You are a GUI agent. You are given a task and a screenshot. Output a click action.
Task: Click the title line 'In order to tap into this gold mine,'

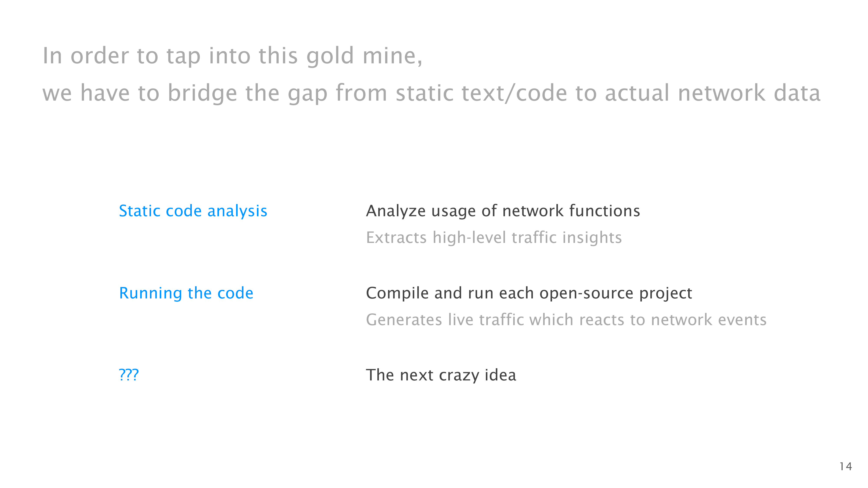pyautogui.click(x=232, y=56)
